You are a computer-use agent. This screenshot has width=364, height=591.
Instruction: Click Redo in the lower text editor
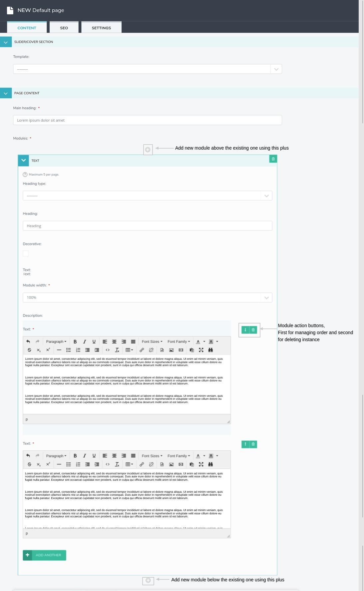(38, 456)
